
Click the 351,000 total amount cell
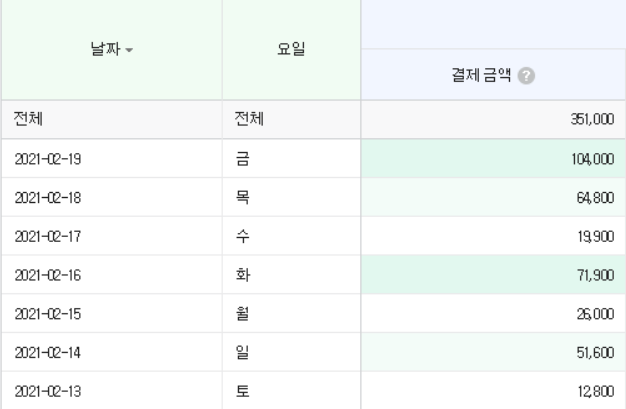[x=493, y=119]
